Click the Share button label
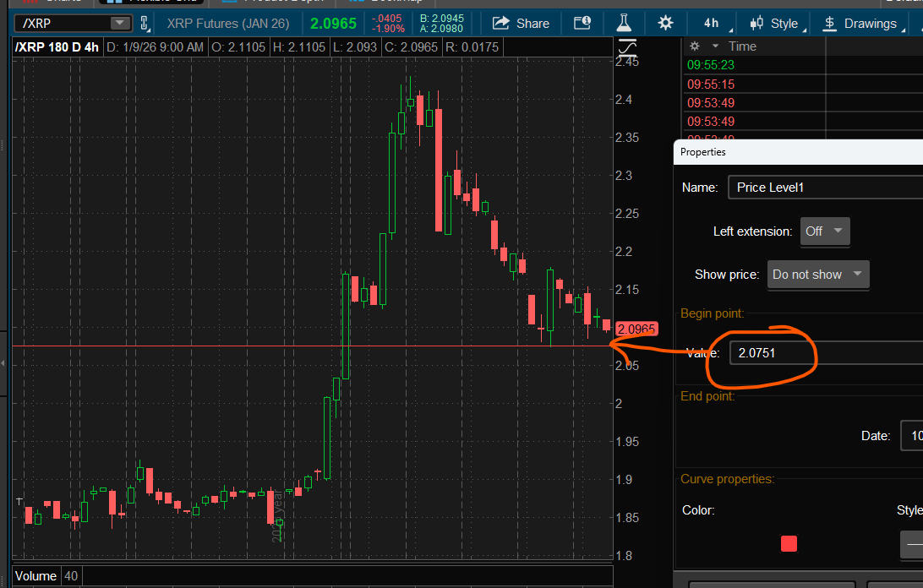 532,24
